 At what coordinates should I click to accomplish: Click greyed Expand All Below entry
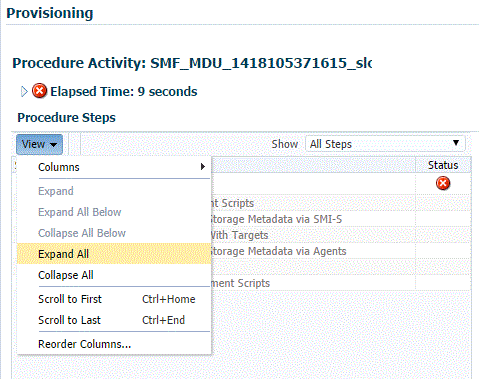click(114, 212)
